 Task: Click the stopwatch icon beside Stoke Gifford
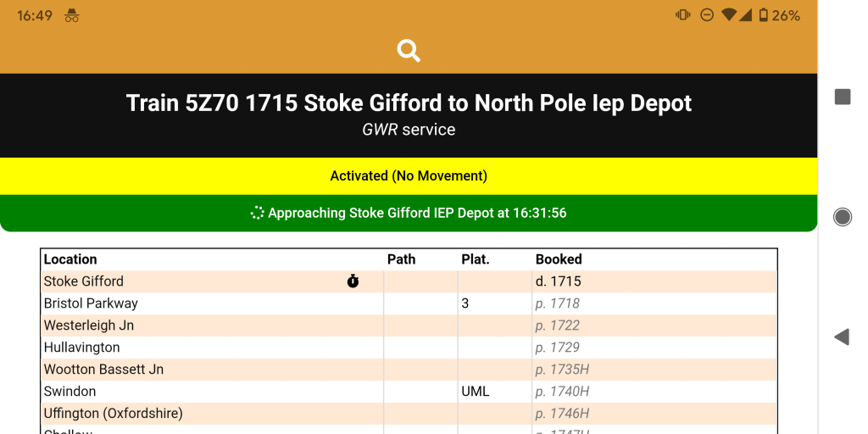353,281
